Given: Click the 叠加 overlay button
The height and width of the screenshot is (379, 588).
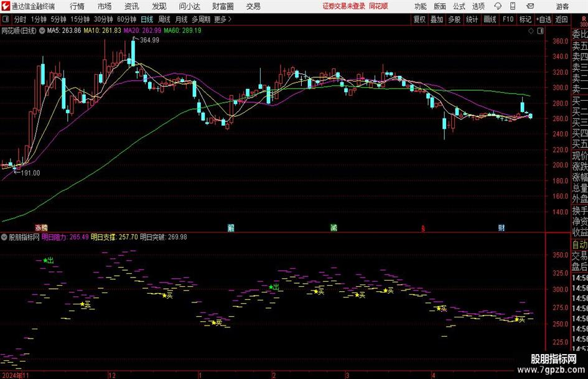Looking at the screenshot, I should (437, 19).
